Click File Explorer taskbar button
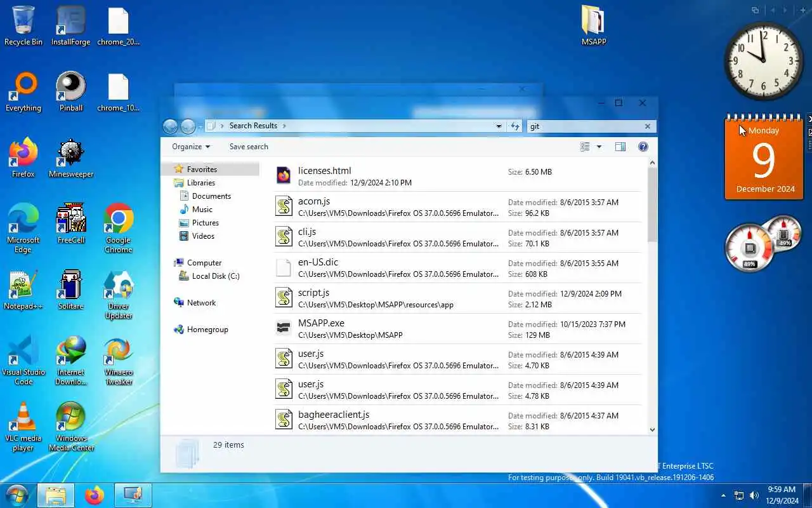The image size is (812, 508). coord(56,495)
